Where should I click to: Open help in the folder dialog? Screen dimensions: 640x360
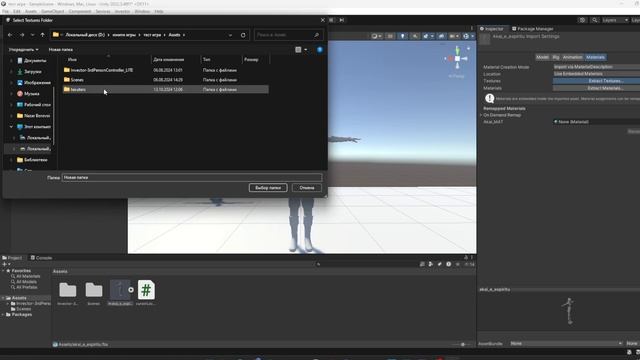click(320, 49)
